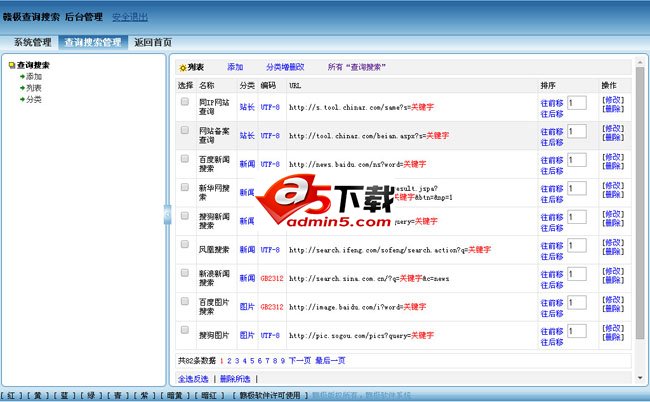Click the 排序 column header
Viewport: 650px width, 402px height.
point(548,85)
